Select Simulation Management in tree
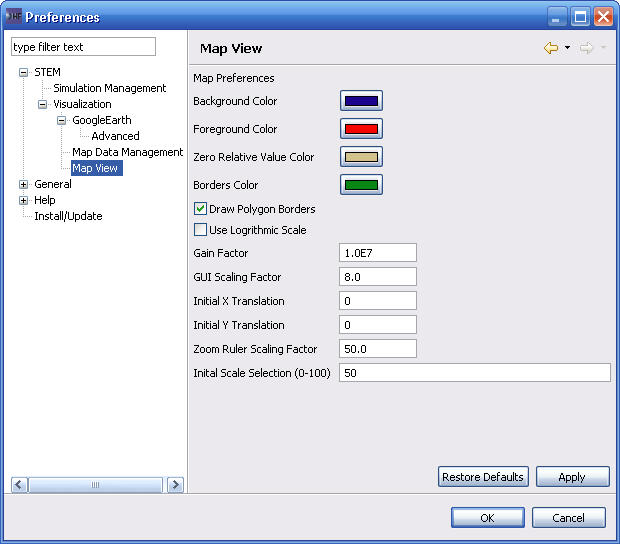The height and width of the screenshot is (544, 620). (x=109, y=88)
